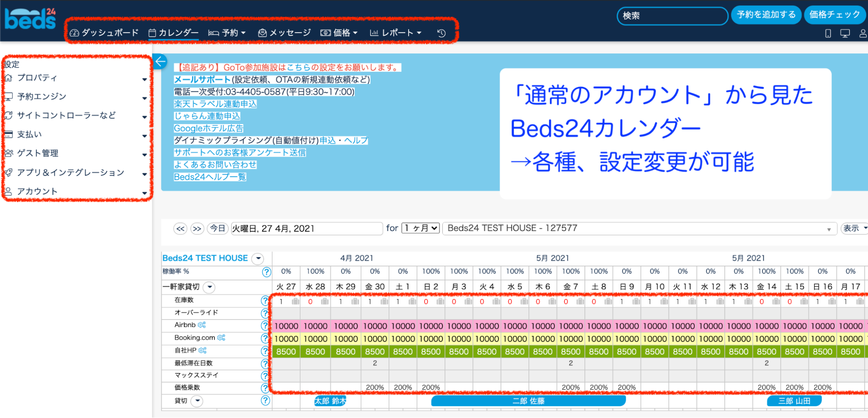Click help icon for 稼働率 % row
Image resolution: width=868 pixels, height=418 pixels.
pos(266,272)
